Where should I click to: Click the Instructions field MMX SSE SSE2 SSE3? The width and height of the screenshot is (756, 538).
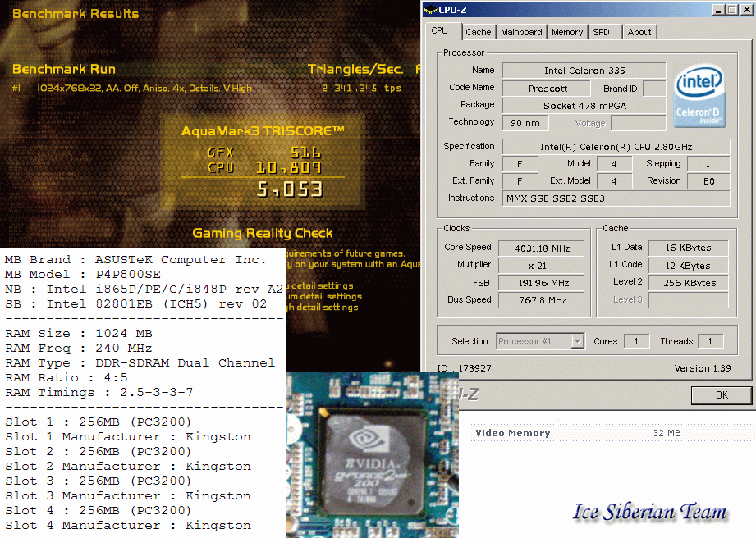click(616, 198)
